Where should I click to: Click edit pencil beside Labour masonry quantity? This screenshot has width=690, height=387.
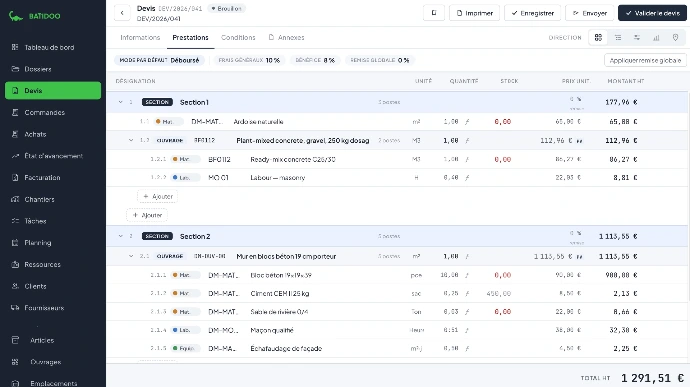point(467,178)
